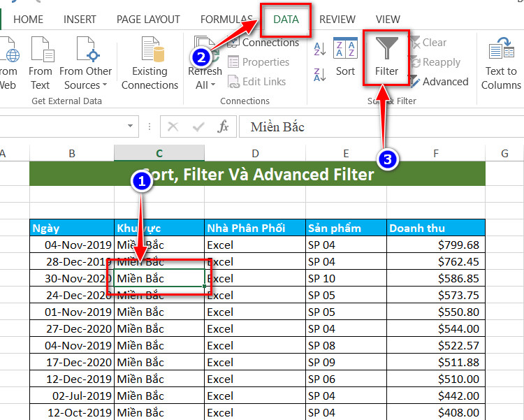
Task: Select cell with $573.75
Action: [x=436, y=295]
